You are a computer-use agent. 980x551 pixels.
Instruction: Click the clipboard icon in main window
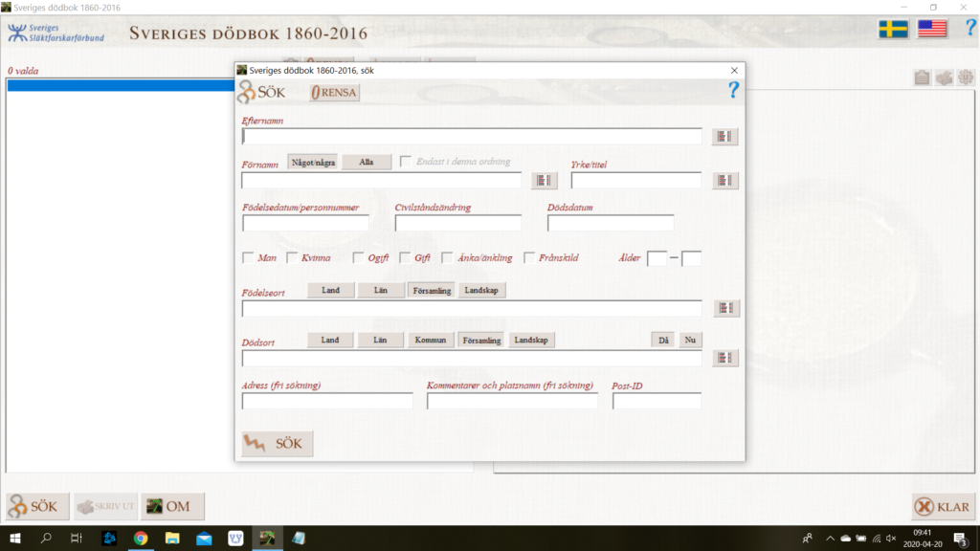(x=922, y=77)
